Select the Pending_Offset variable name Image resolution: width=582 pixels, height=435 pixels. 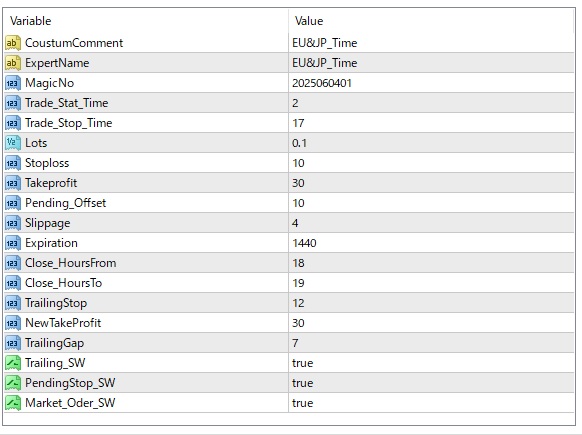pos(65,203)
